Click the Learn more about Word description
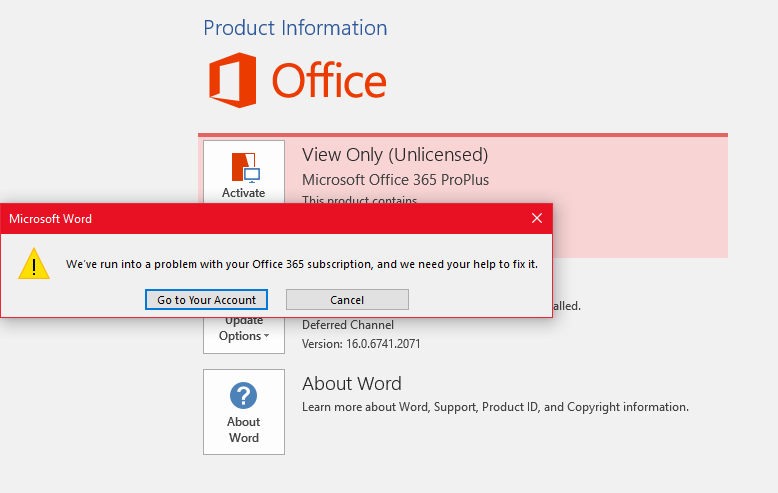This screenshot has height=493, width=778. coord(495,407)
